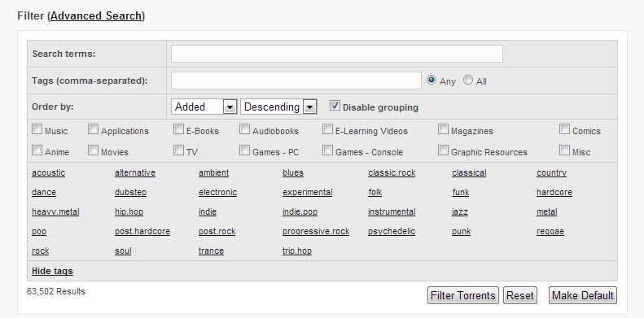Open the Descending sort direction dropdown
Image resolution: width=644 pixels, height=318 pixels.
(x=278, y=107)
